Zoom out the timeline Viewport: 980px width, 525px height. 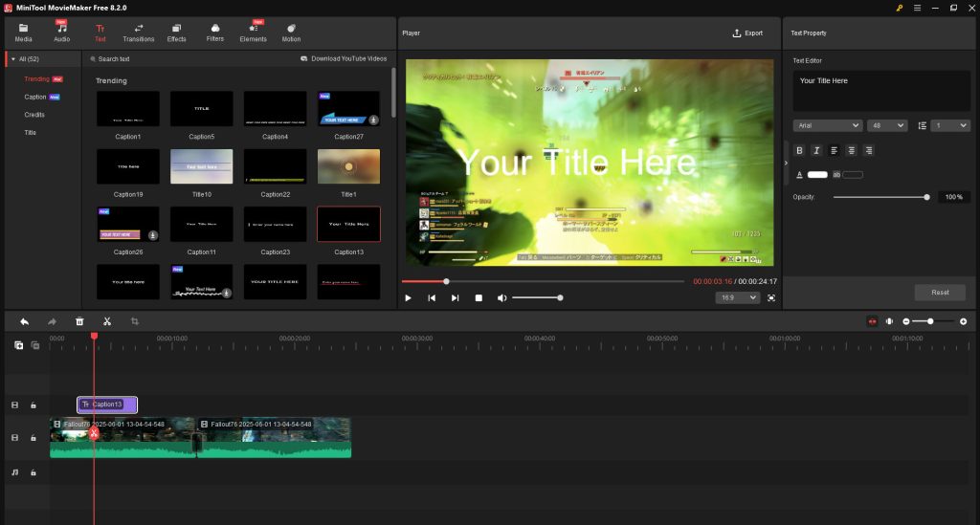point(906,321)
